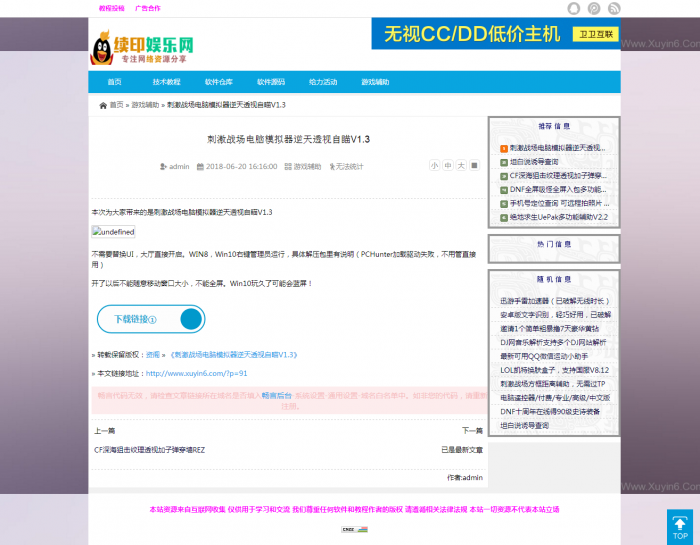This screenshot has height=545, width=700.
Task: Open previous article CF深海狙击纹理透视加子弹穿墙REZ
Action: tap(149, 450)
